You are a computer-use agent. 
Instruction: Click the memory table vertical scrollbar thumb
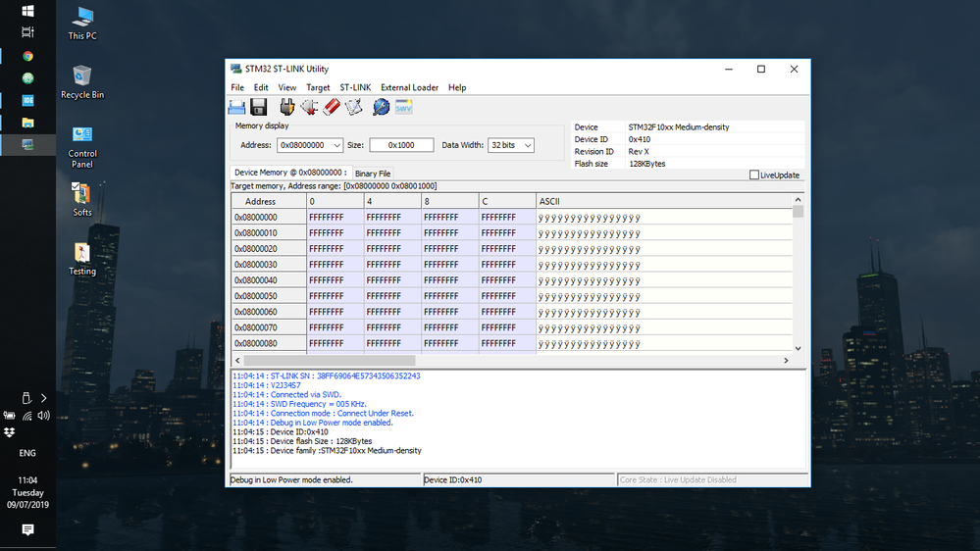[798, 211]
